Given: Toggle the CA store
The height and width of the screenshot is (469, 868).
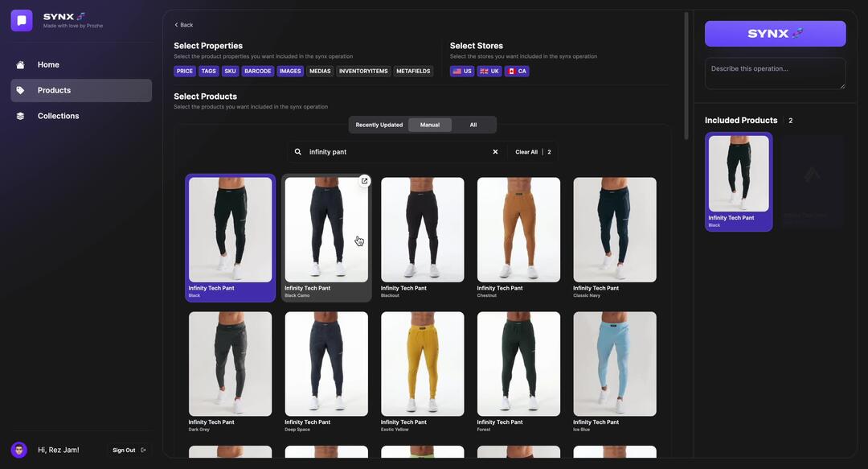Looking at the screenshot, I should point(517,71).
